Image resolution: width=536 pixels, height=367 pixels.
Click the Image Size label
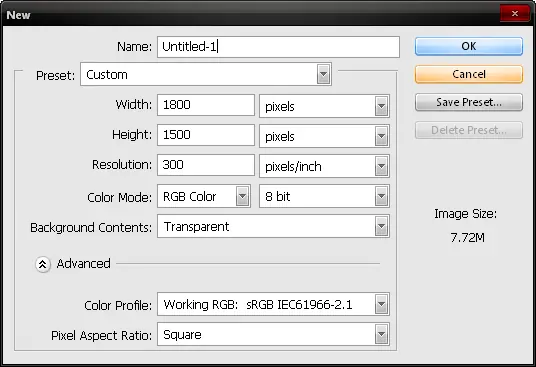(465, 214)
